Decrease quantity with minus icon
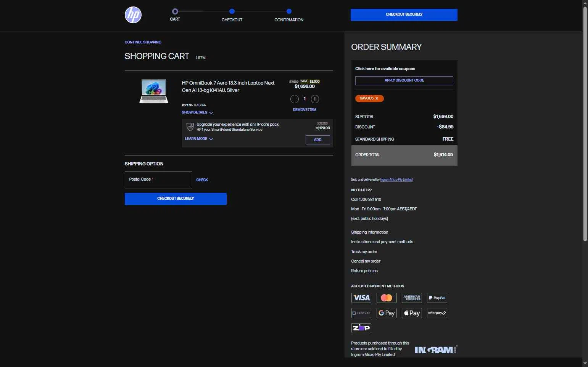Screen dimensions: 588x367 pos(295,99)
